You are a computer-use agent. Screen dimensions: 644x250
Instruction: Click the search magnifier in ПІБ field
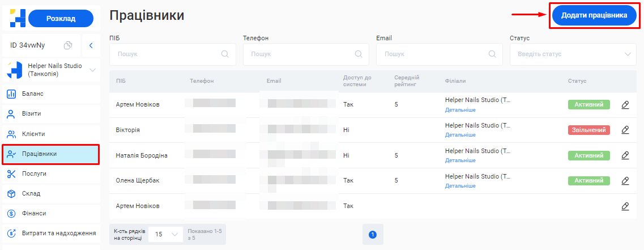[x=225, y=54]
